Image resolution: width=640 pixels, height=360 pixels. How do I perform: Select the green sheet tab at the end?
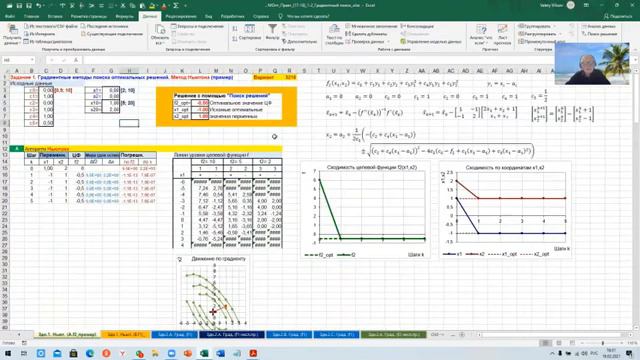(393, 335)
